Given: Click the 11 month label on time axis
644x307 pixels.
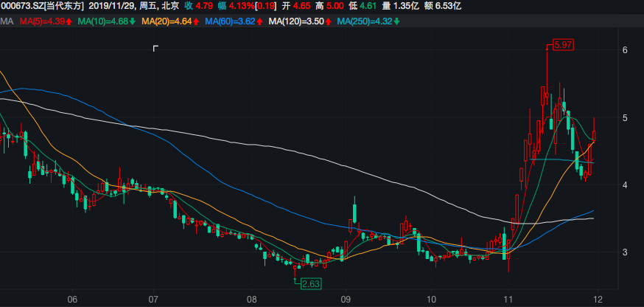Looking at the screenshot, I should coord(508,300).
